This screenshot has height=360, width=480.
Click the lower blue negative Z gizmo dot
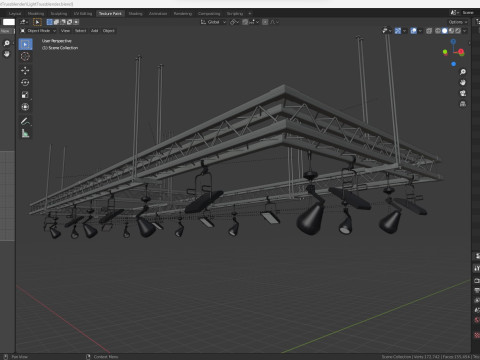pos(453,64)
